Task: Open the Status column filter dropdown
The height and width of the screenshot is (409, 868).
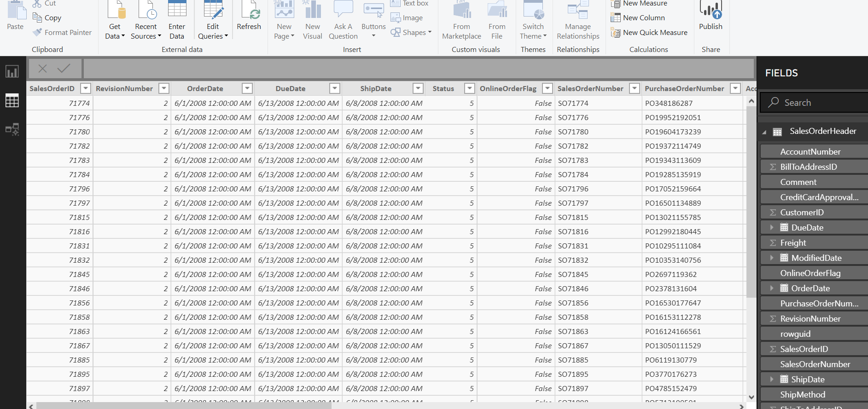Action: pyautogui.click(x=469, y=88)
